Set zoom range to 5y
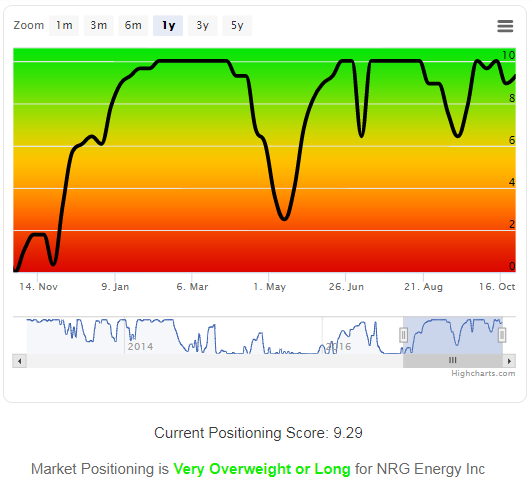The height and width of the screenshot is (488, 532). 237,25
